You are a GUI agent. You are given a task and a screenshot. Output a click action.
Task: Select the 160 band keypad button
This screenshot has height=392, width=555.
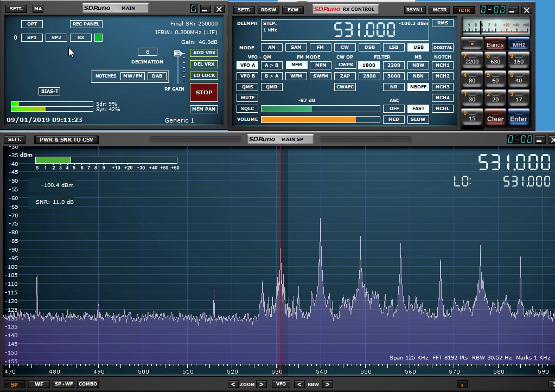[519, 60]
